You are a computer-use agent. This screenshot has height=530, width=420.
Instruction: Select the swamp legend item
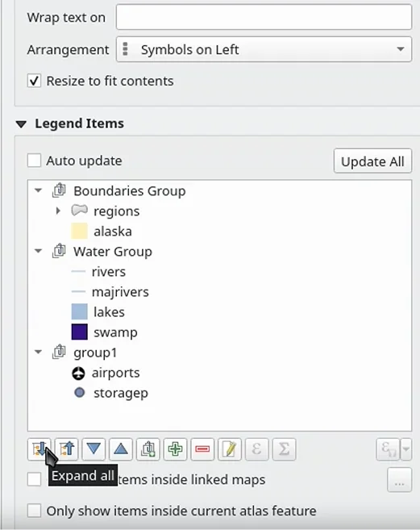[x=115, y=332]
